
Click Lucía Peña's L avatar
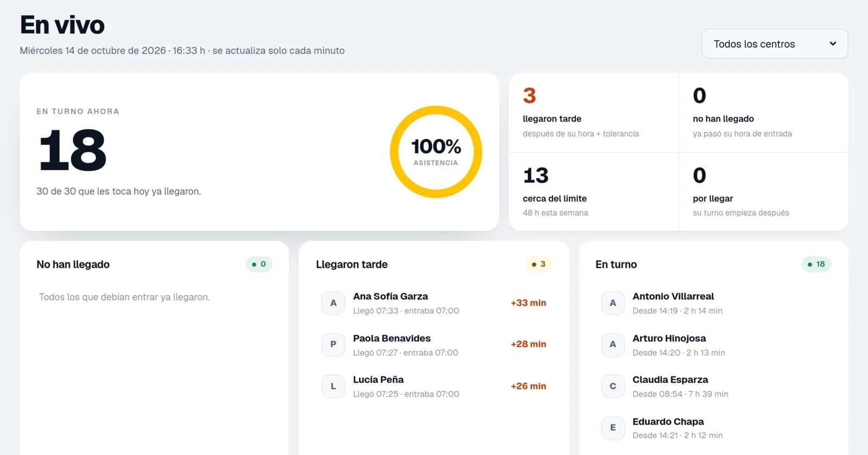tap(333, 386)
